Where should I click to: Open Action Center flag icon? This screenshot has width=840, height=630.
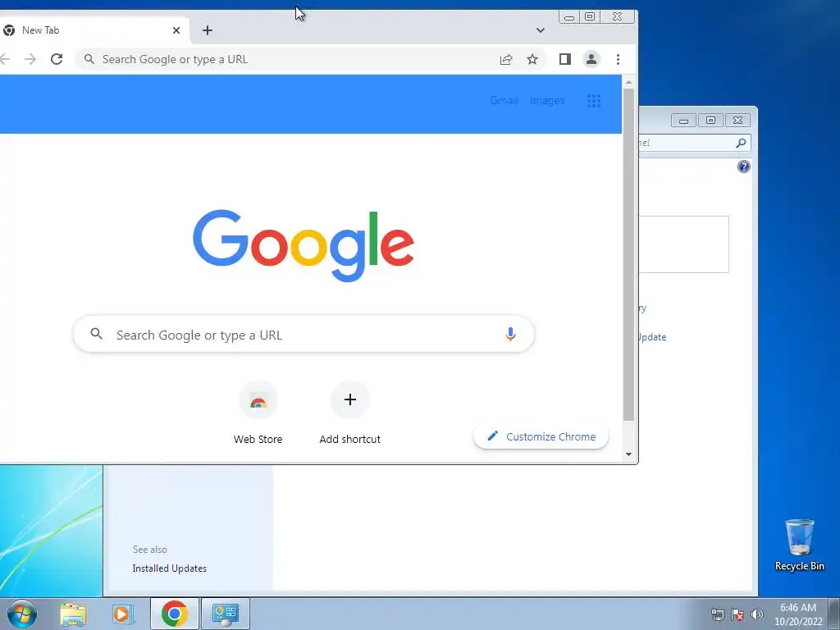[x=737, y=614]
